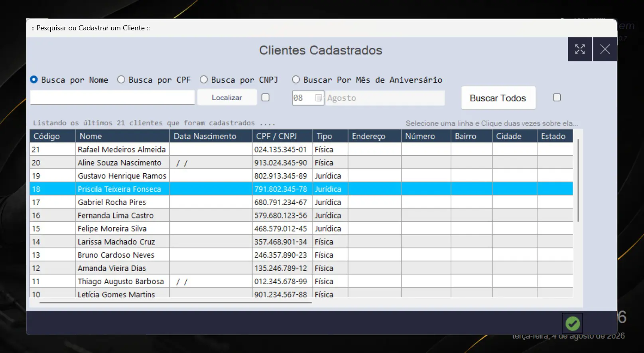Screen dimensions: 644x353
Task: Click CPF cell 246.357.890-23
Action: (x=282, y=255)
